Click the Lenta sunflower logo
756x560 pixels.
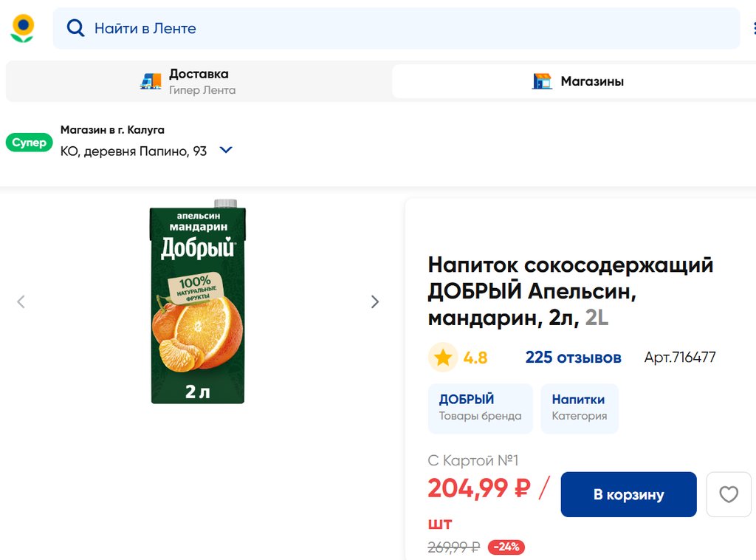pos(22,28)
